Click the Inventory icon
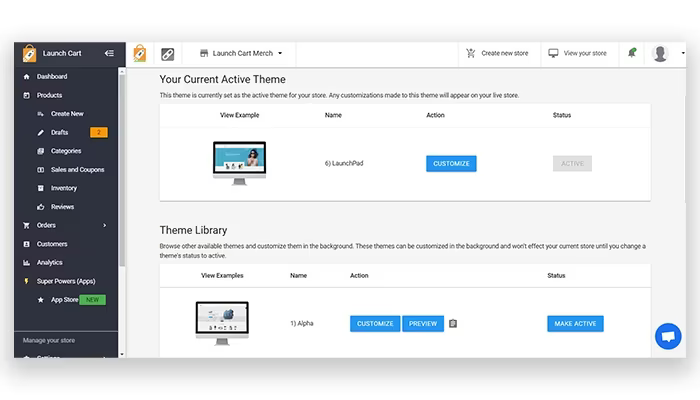 point(41,188)
